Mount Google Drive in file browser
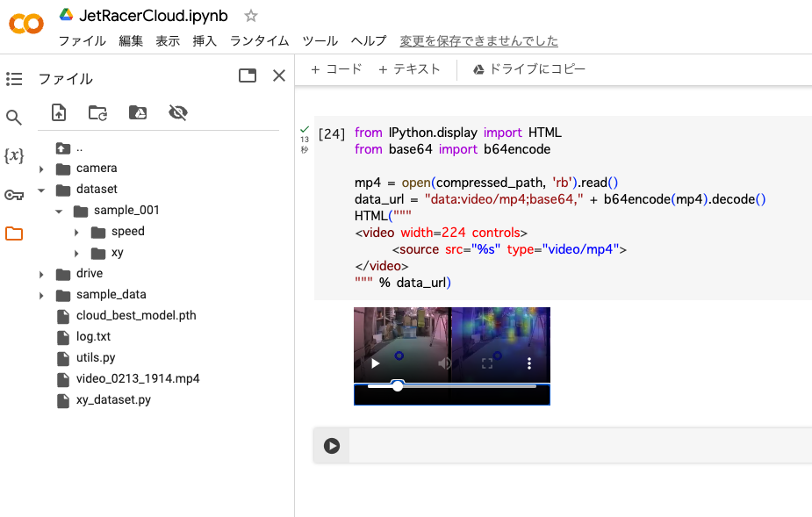Image resolution: width=812 pixels, height=517 pixels. click(138, 112)
